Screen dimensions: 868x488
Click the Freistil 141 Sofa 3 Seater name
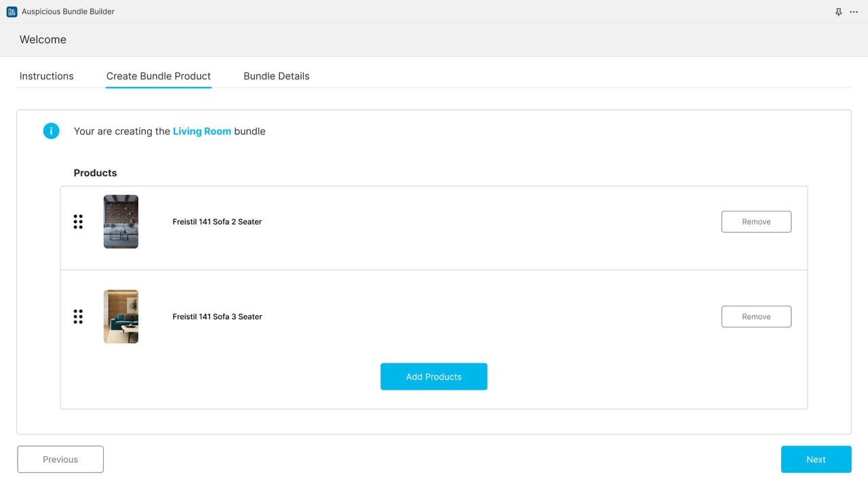pyautogui.click(x=217, y=317)
